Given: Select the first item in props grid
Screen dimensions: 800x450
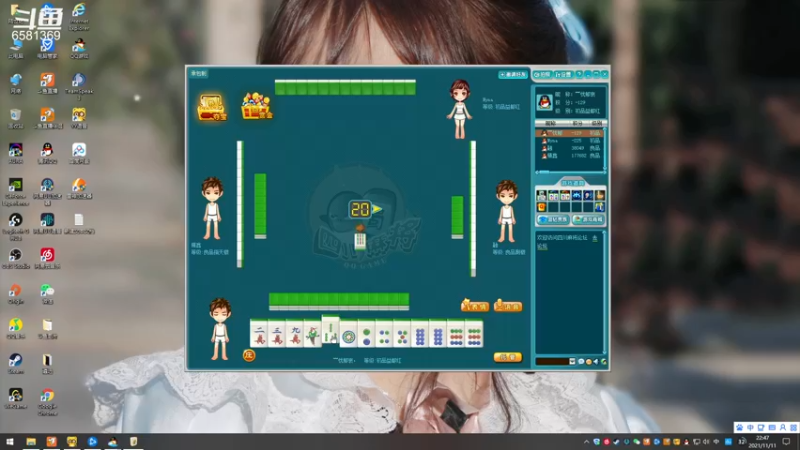Looking at the screenshot, I should (x=541, y=195).
